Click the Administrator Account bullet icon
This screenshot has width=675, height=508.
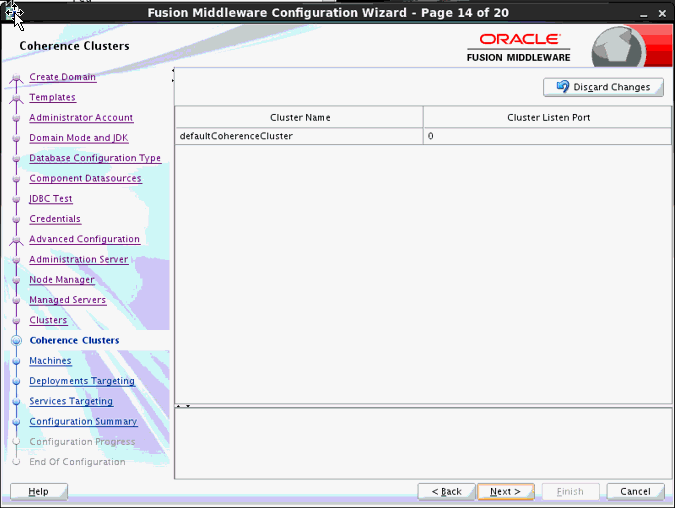tap(16, 118)
